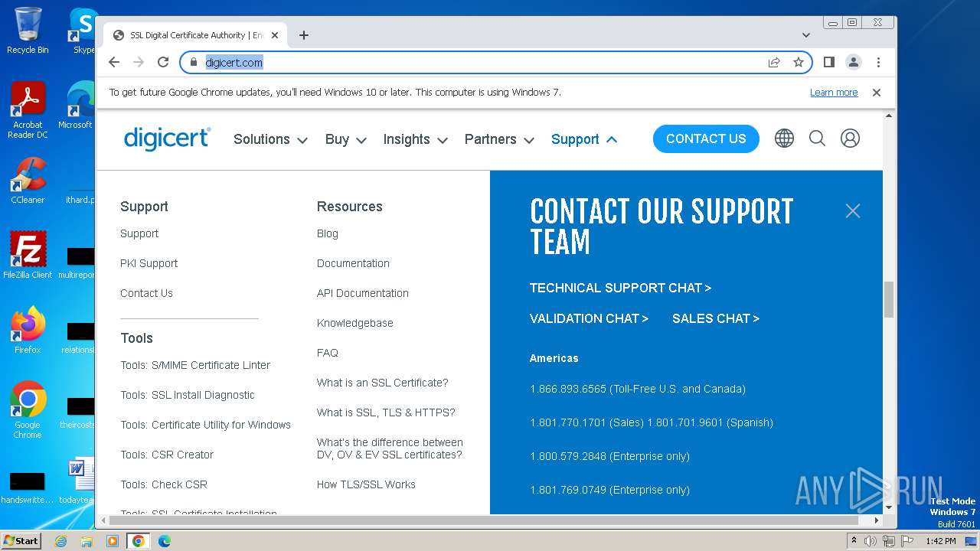The image size is (980, 551).
Task: Open the FileZilla Client desktop shortcut
Action: pos(28,256)
